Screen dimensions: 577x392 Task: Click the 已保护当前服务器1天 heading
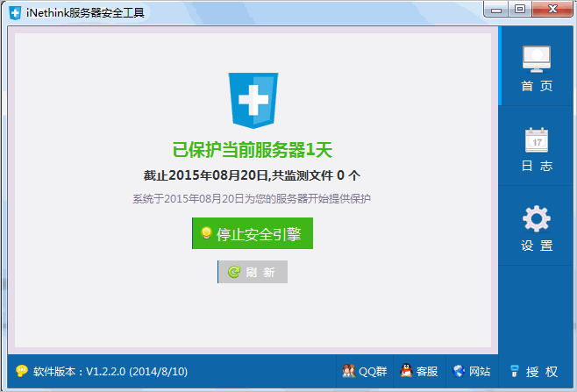click(253, 150)
